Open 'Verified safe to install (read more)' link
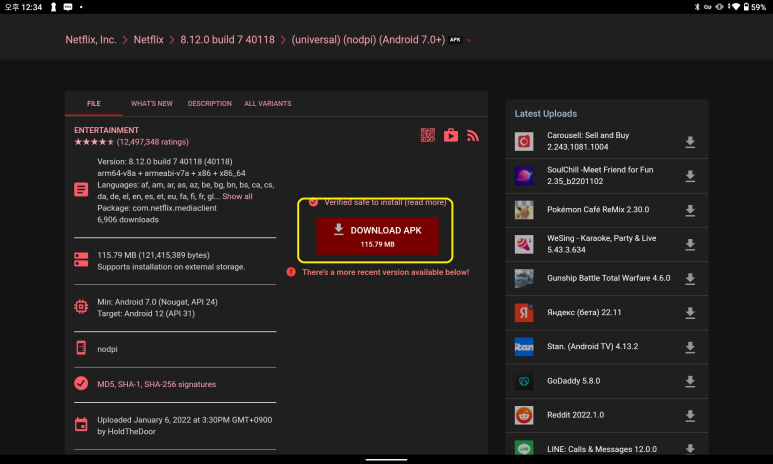 385,202
